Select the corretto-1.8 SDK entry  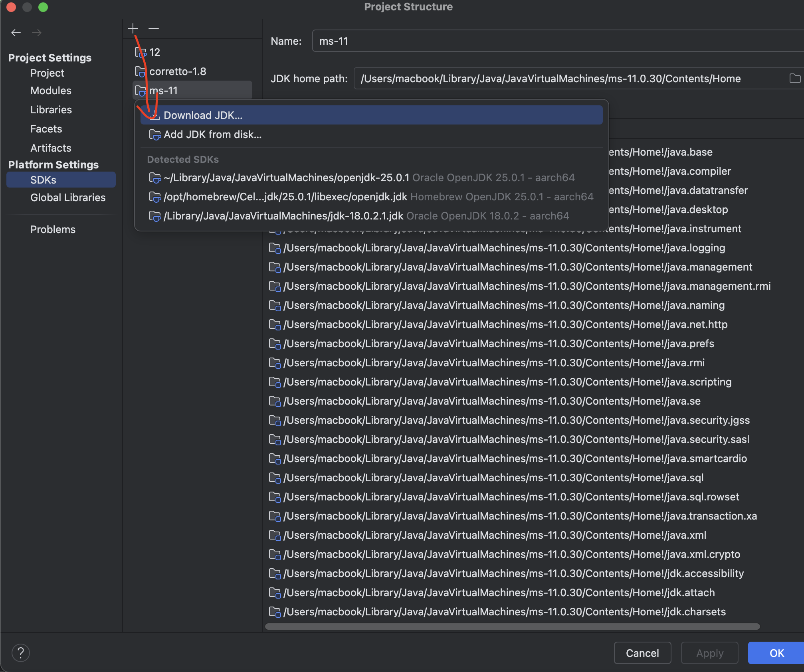(x=192, y=71)
